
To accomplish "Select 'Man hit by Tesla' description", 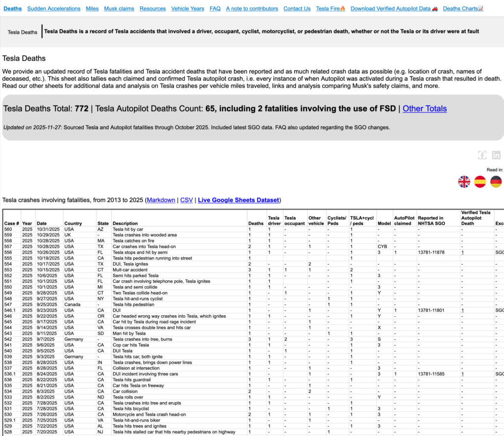I will [x=129, y=334].
